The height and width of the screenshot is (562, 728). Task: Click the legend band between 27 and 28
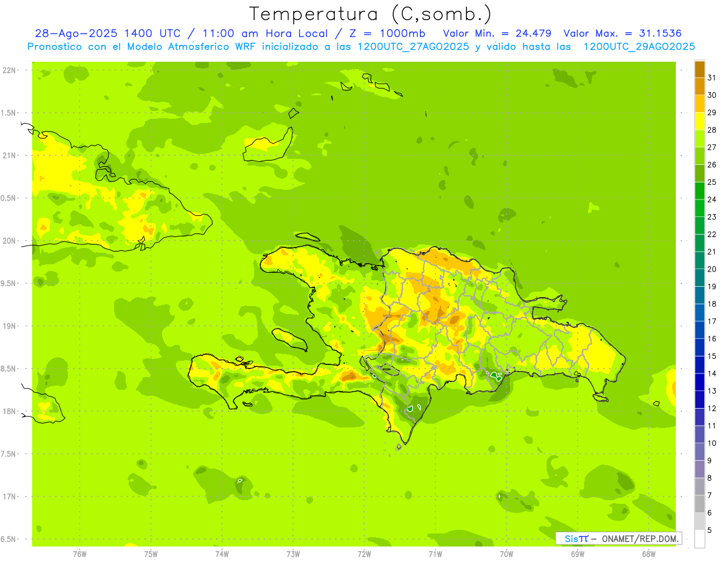coord(699,139)
